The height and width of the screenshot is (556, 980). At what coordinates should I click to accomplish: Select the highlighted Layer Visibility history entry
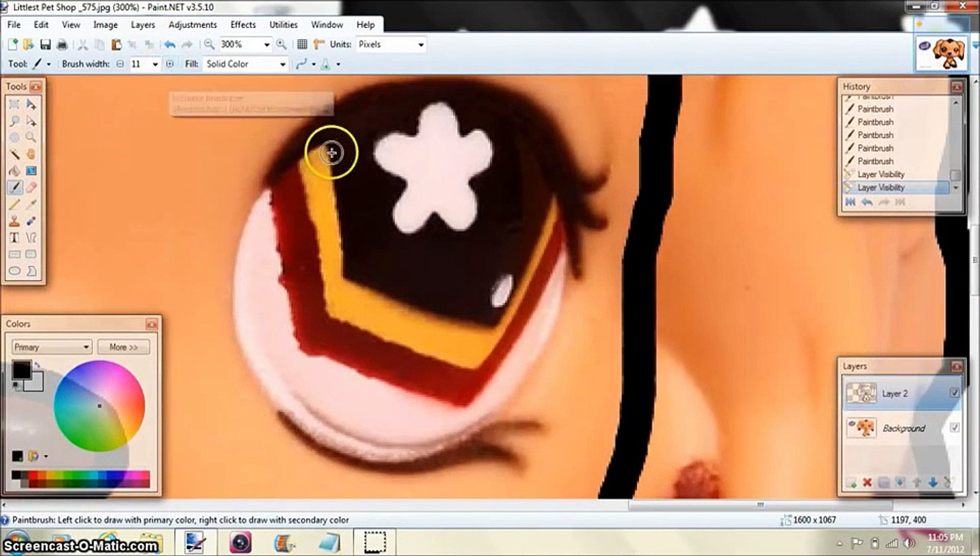[896, 187]
